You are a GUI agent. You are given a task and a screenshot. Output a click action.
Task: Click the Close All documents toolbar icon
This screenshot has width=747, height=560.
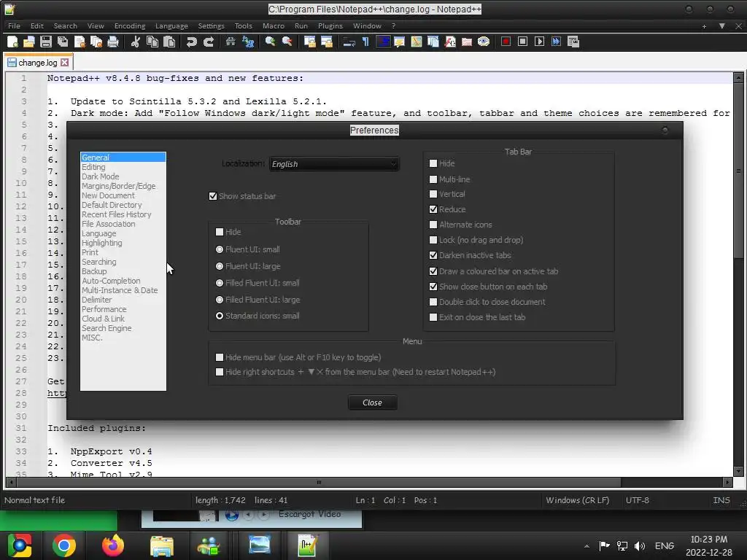point(96,42)
